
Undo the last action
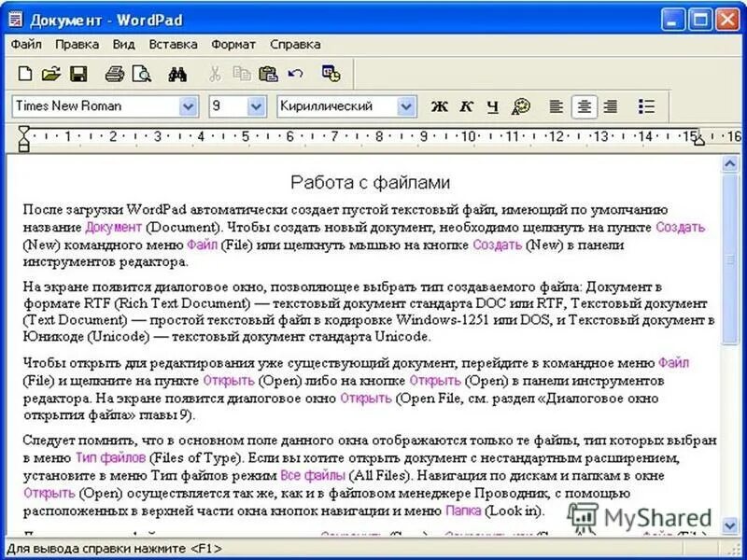tap(293, 72)
